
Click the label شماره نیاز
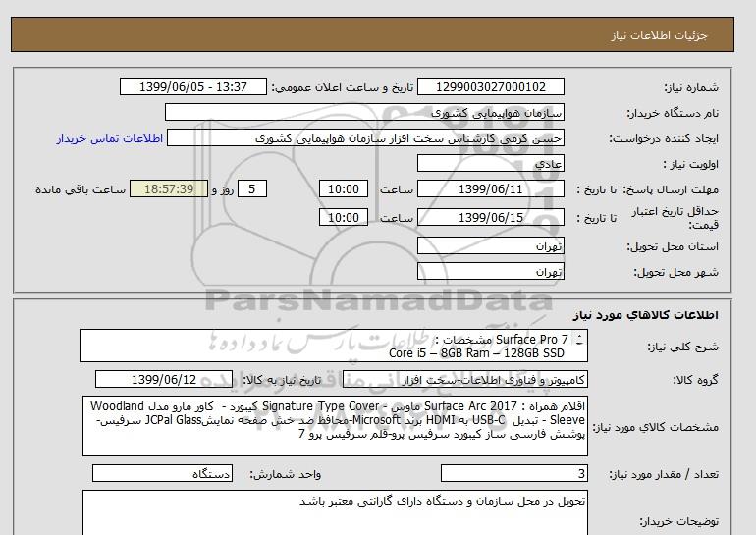(691, 87)
